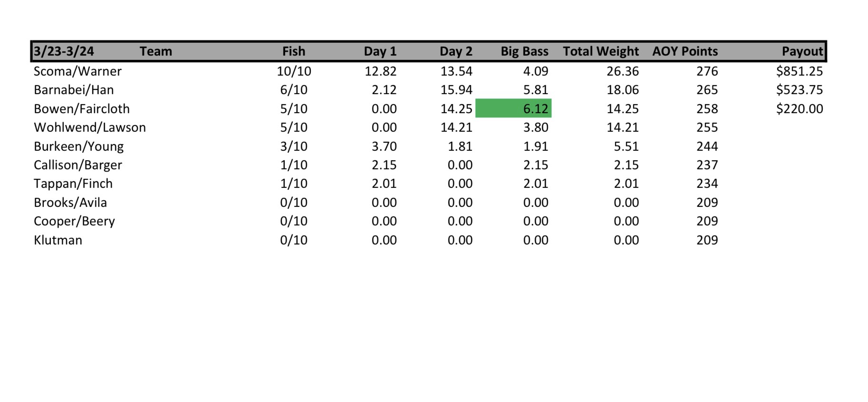
Task: Click the Day 2 column header
Action: [456, 51]
